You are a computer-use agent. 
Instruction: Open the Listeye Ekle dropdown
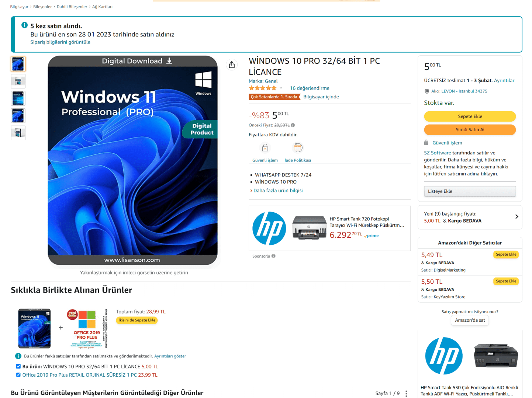tap(470, 191)
